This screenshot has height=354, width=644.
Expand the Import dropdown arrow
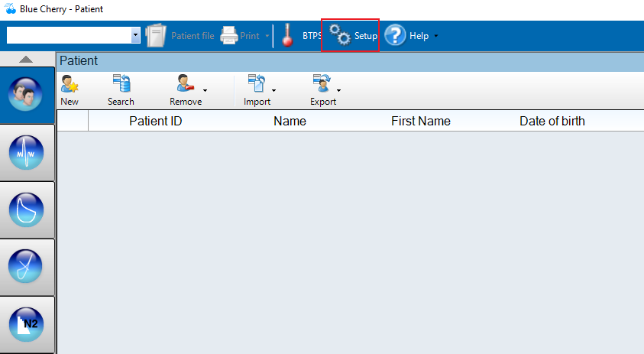point(273,90)
